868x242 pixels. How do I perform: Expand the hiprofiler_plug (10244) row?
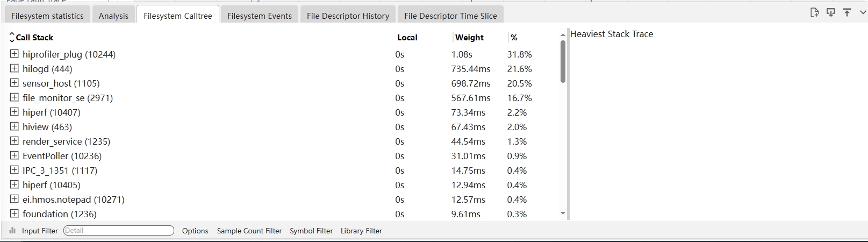coord(15,54)
